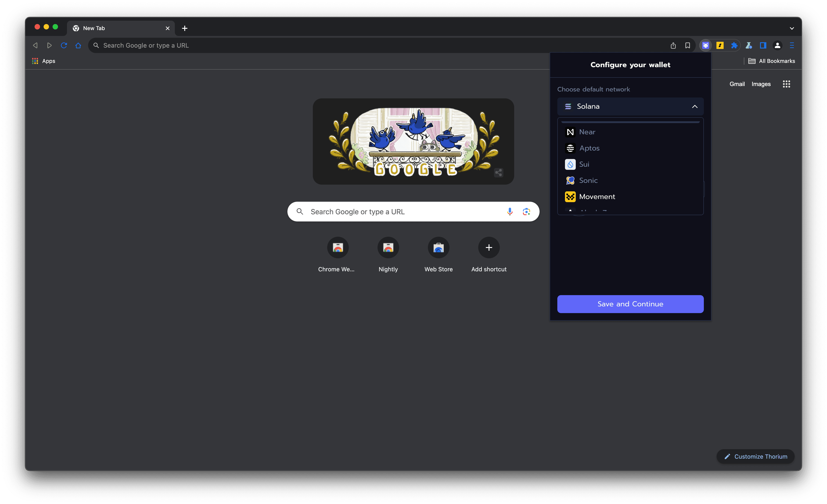Open the Gmail link
827x504 pixels.
click(x=737, y=84)
